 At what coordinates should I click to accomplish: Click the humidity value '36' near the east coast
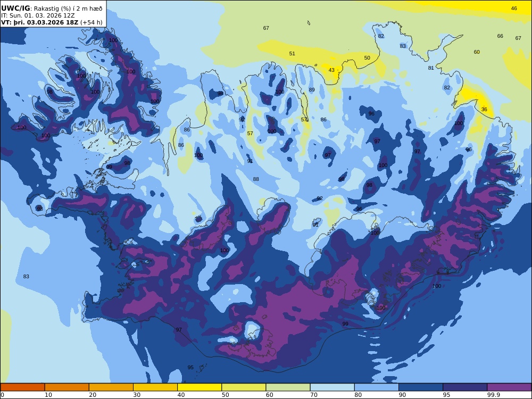click(x=484, y=109)
